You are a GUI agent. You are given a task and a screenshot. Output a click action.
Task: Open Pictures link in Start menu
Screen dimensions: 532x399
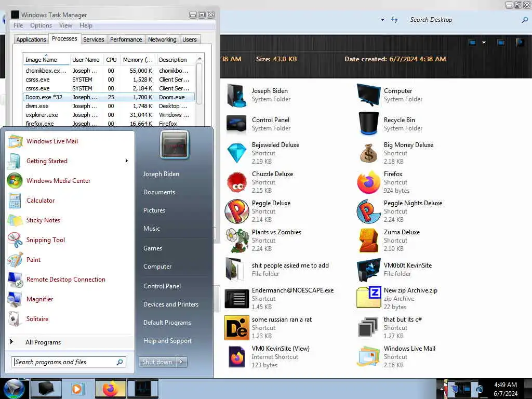coord(154,210)
